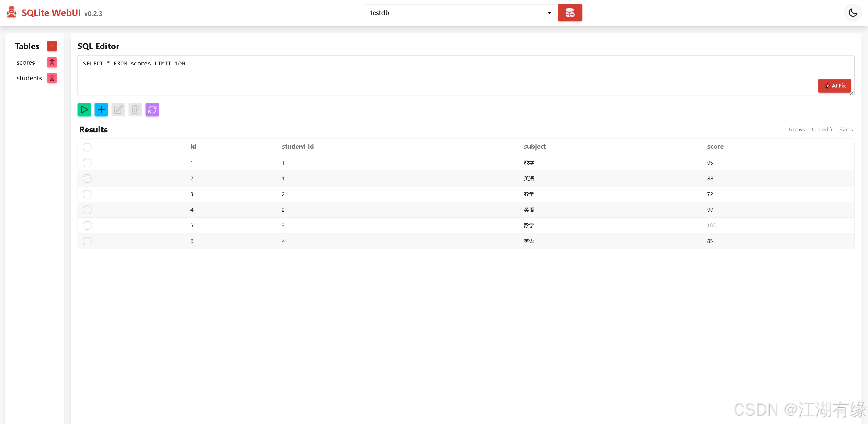Delete the students table
The width and height of the screenshot is (868, 424).
click(52, 78)
